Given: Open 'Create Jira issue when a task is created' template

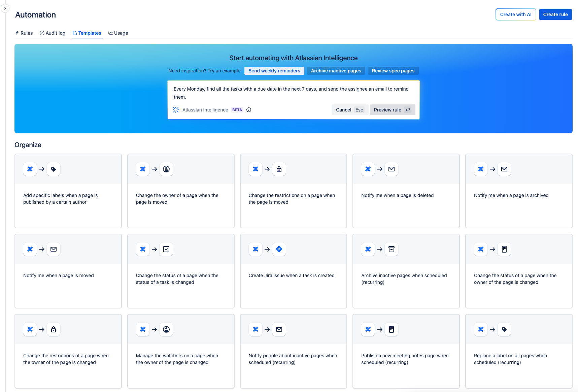Looking at the screenshot, I should coord(294,271).
